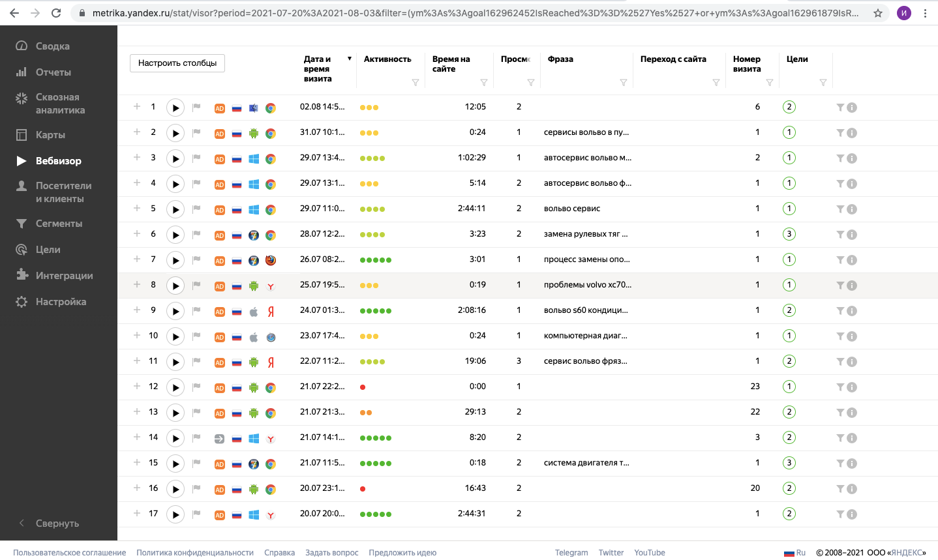Click the info icon in row 2

tap(852, 133)
